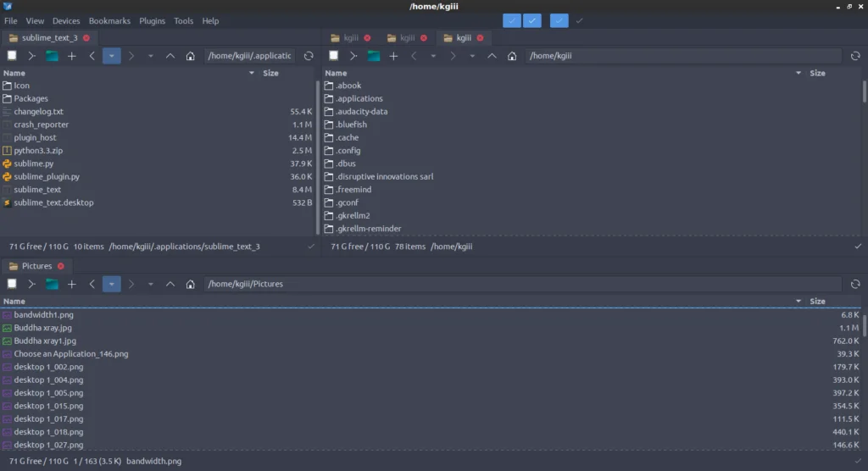Open terminal prompt icon in Pictures panel toolbar
868x471 pixels.
31,284
